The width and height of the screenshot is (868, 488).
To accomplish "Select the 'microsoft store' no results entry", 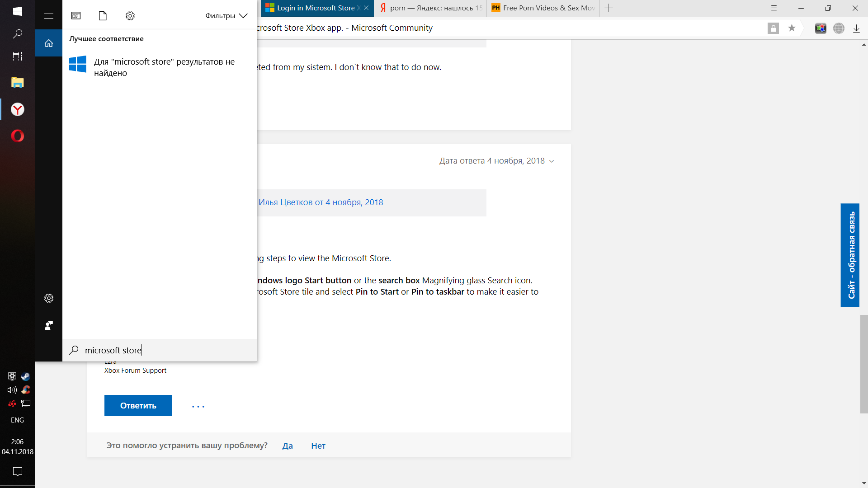I will tap(160, 67).
